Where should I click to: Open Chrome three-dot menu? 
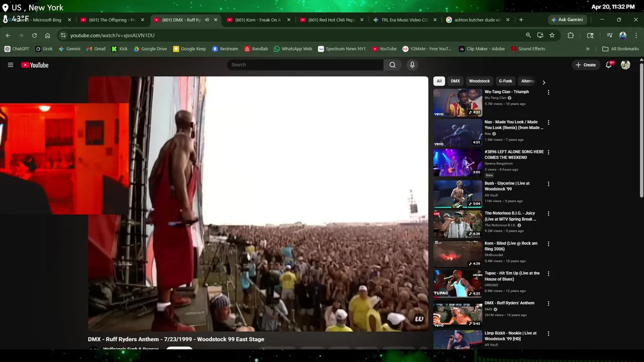(x=635, y=35)
